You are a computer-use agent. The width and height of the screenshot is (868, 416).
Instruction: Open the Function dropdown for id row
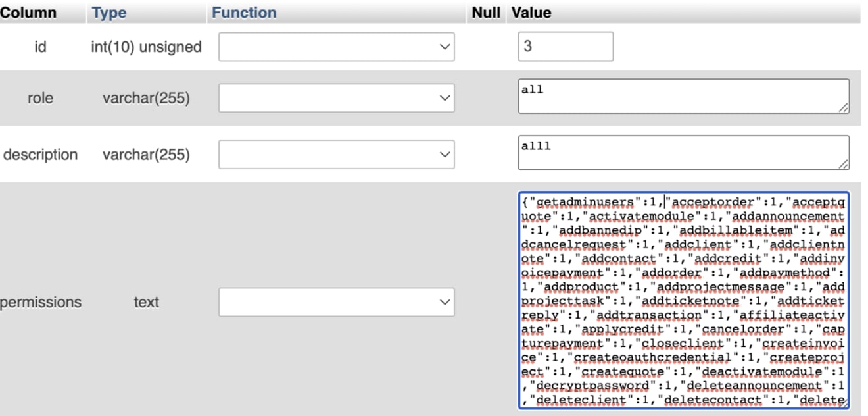336,47
